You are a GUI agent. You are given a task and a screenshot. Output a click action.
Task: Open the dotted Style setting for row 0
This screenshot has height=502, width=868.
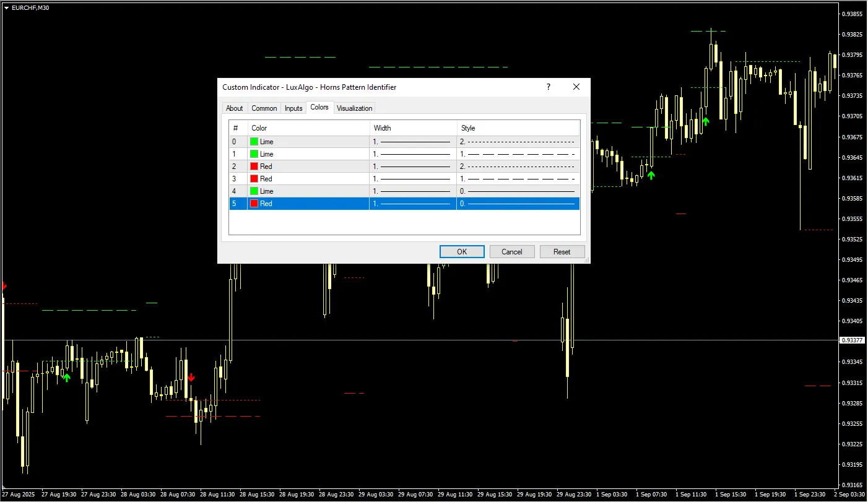click(518, 142)
